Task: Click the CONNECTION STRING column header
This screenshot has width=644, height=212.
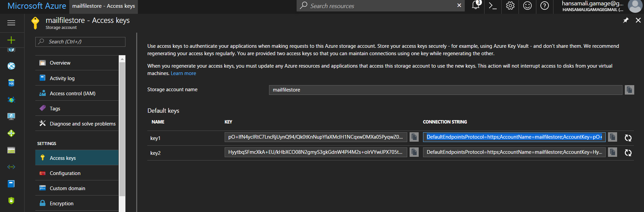Action: click(x=445, y=122)
